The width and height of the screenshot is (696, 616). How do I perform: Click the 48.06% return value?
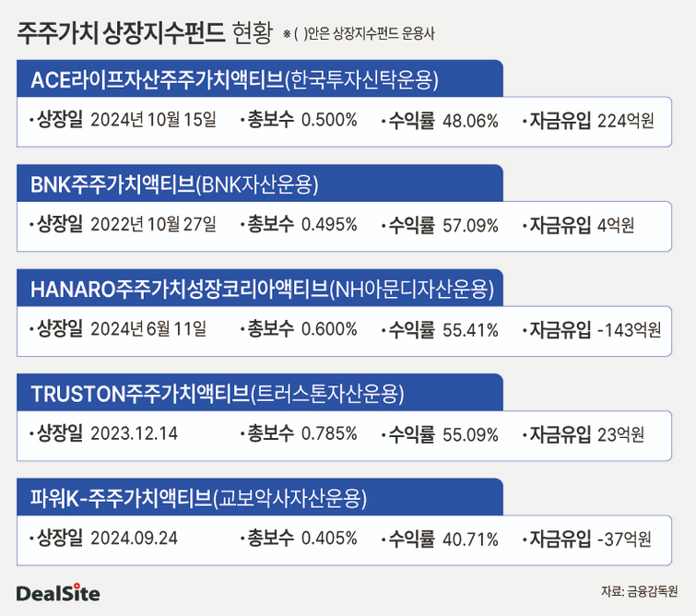click(470, 121)
